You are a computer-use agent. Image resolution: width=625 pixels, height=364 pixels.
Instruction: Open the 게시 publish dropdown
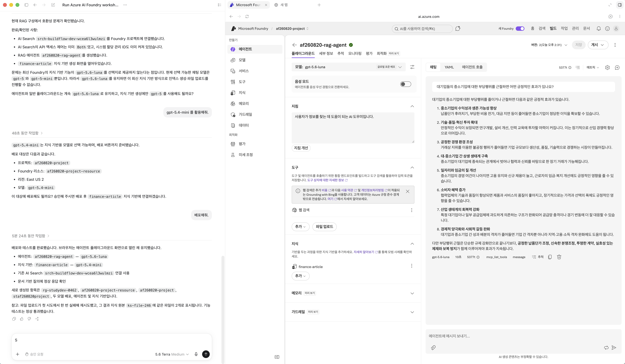coord(598,45)
